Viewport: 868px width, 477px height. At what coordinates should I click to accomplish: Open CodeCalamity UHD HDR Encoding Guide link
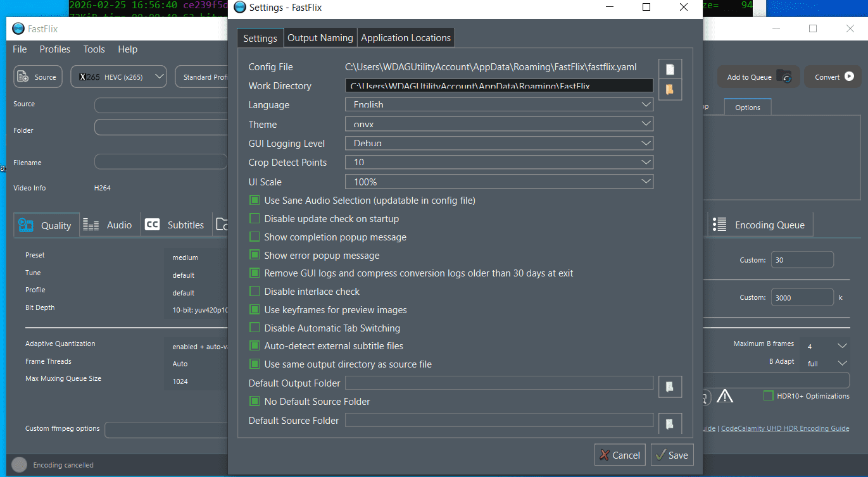(x=785, y=428)
